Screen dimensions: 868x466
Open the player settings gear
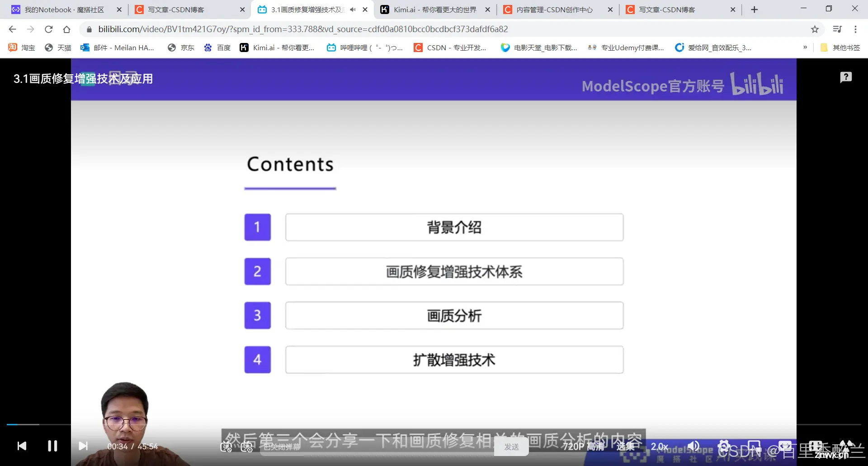(x=724, y=446)
